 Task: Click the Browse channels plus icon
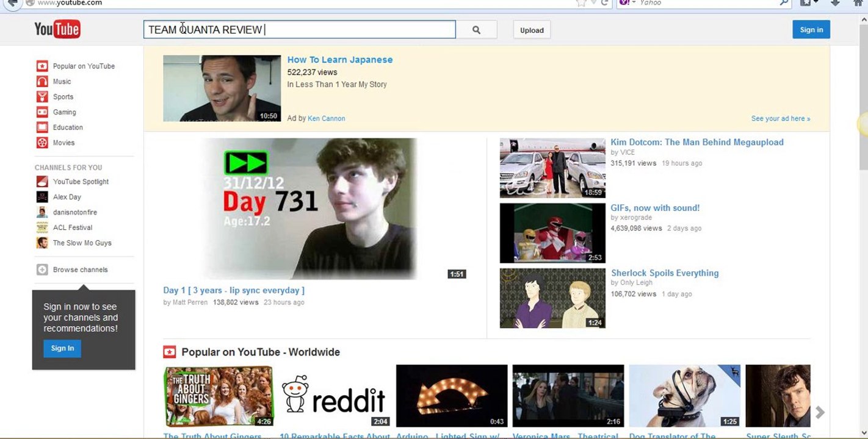tap(42, 269)
